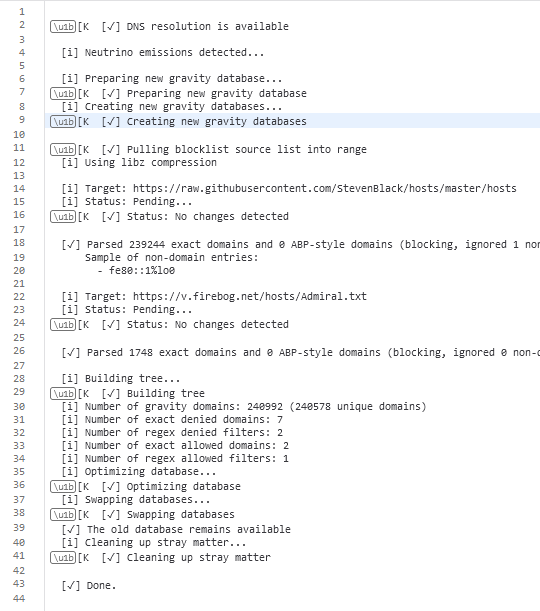This screenshot has width=540, height=611.
Task: Click the \u1b badge before Optimizing database
Action: point(63,487)
